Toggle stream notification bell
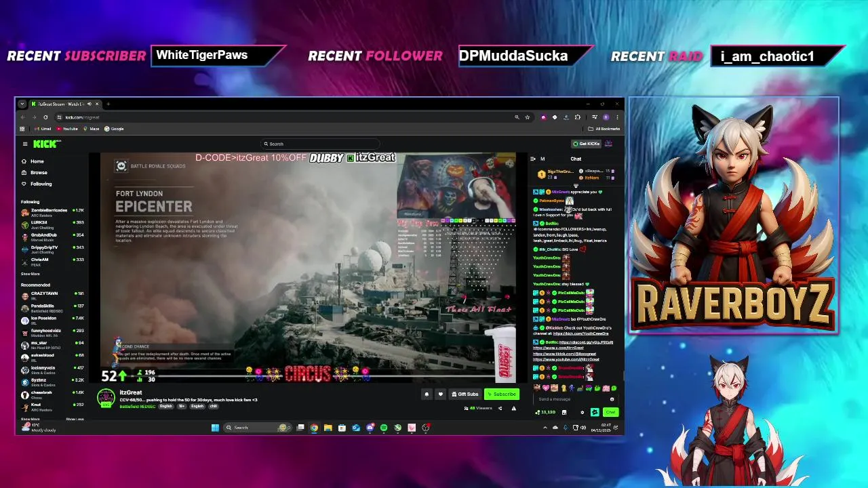The height and width of the screenshot is (488, 868). coord(427,394)
